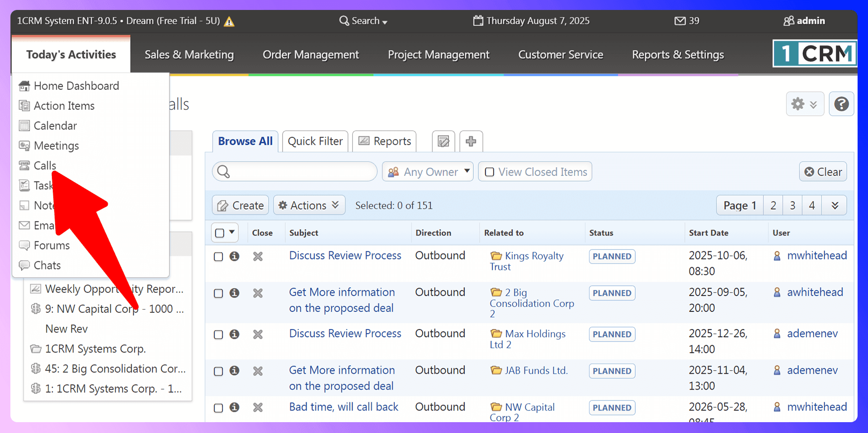Go to page 2 of results
The image size is (868, 433).
[x=773, y=206]
